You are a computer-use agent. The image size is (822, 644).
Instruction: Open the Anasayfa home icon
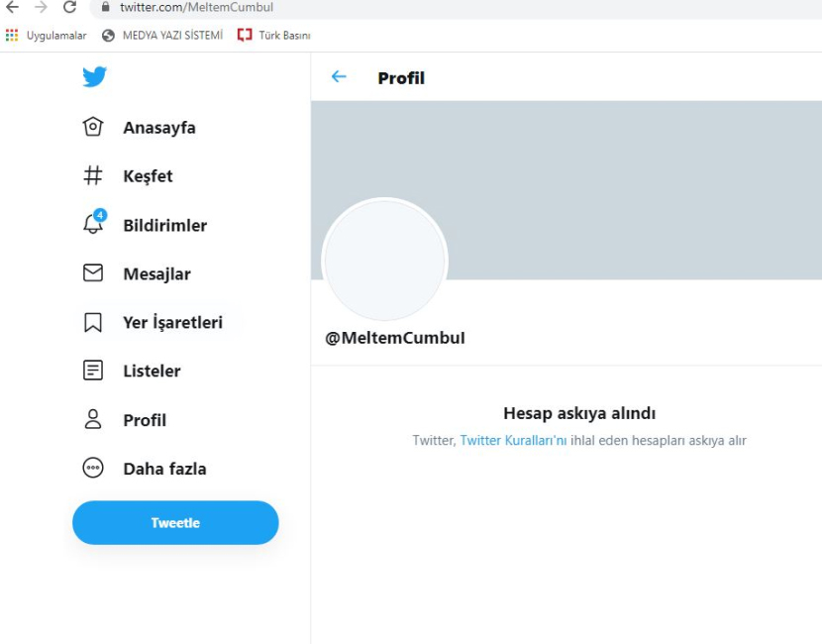click(x=93, y=127)
